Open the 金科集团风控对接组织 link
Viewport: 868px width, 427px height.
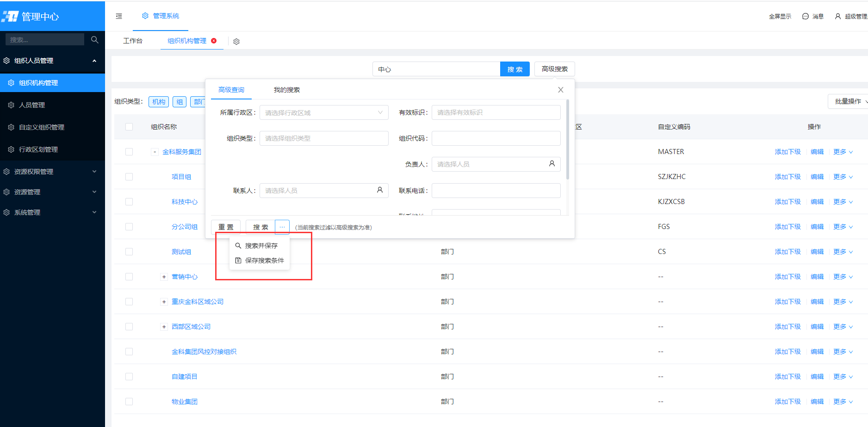(204, 352)
